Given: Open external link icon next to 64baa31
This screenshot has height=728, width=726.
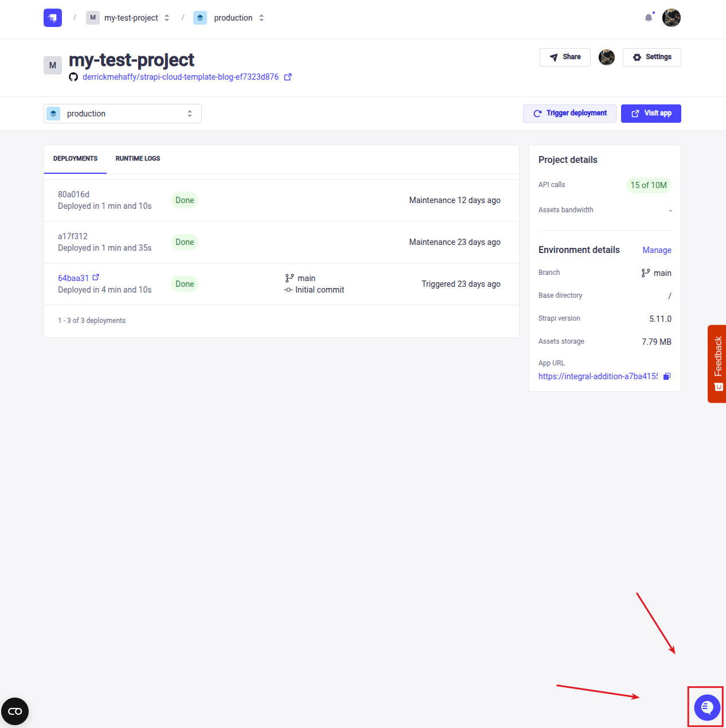Looking at the screenshot, I should point(96,277).
